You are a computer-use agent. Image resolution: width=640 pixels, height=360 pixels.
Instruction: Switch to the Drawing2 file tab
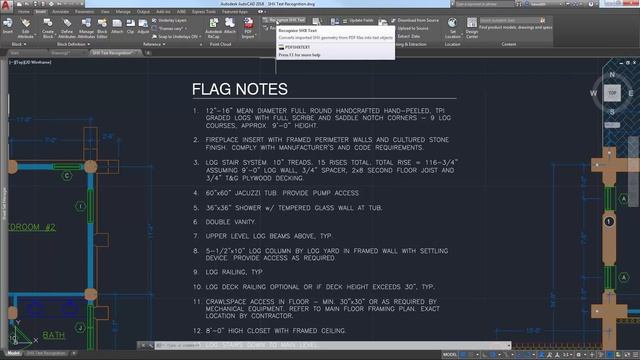point(60,53)
